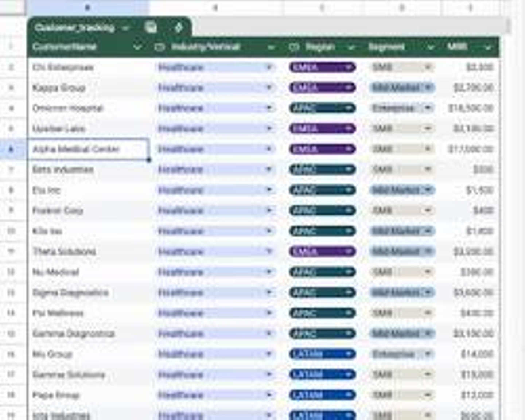Select cell containing Kappa Group

tap(88, 88)
